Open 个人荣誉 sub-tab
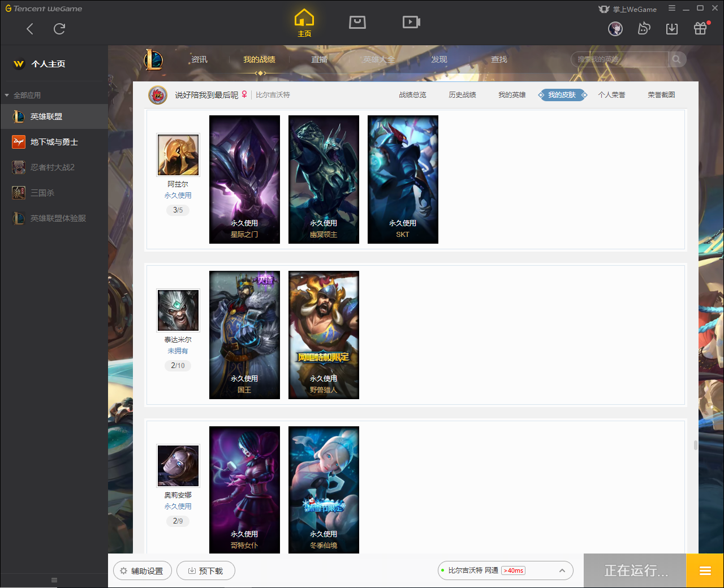 [x=611, y=95]
